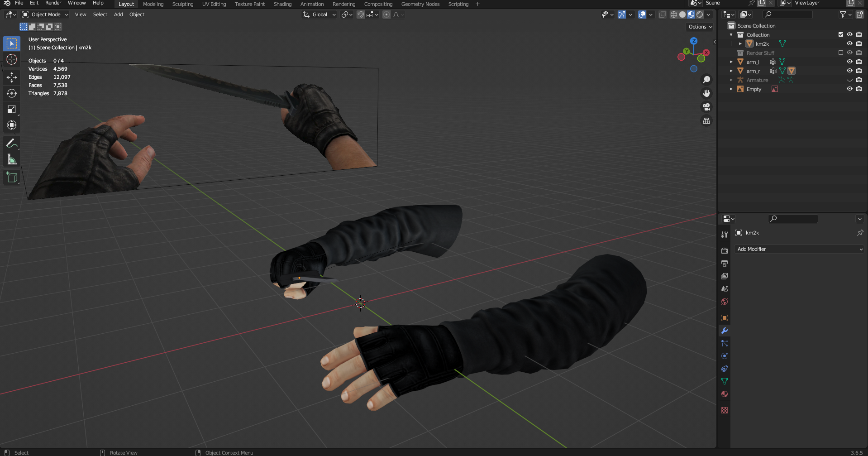Image resolution: width=868 pixels, height=456 pixels.
Task: Open the Scene properties tab
Action: [x=725, y=288]
